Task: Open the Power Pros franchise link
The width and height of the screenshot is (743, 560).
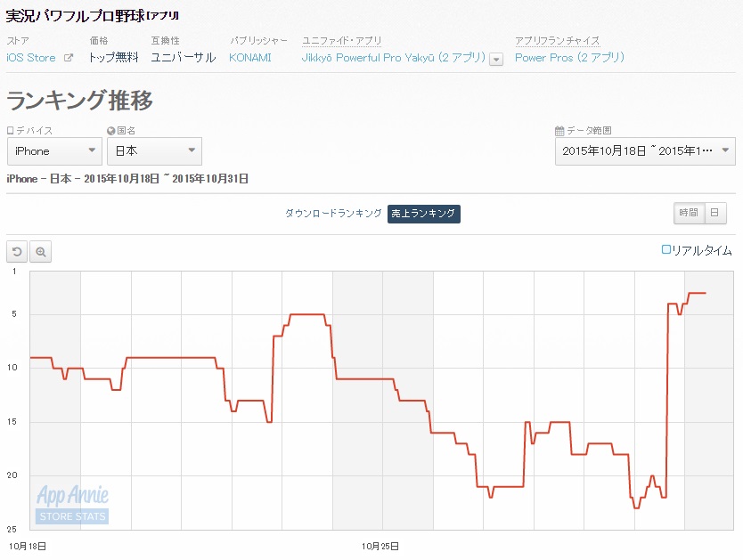Action: point(569,58)
